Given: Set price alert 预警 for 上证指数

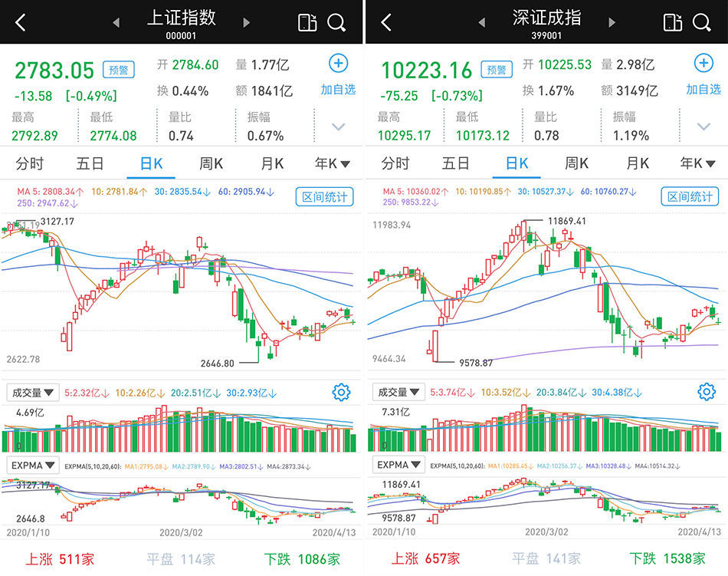Looking at the screenshot, I should click(118, 70).
